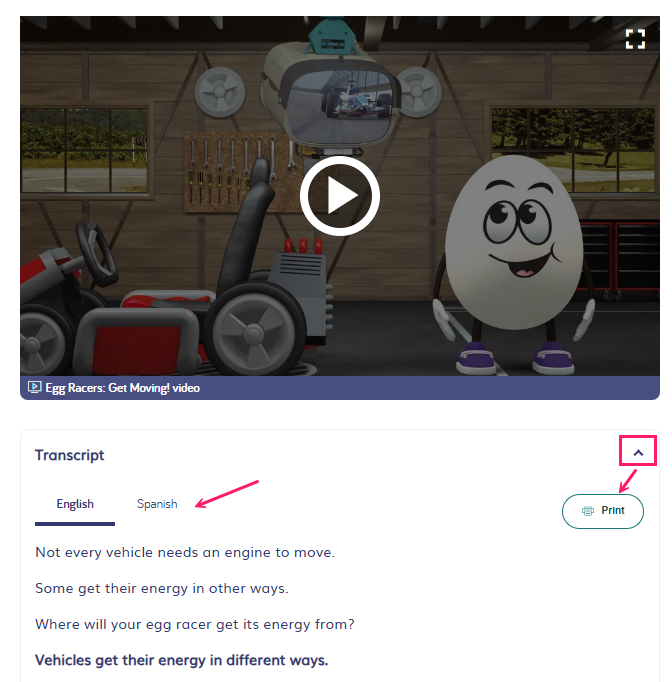Click 'Where will your egg racer' line

coord(195,625)
